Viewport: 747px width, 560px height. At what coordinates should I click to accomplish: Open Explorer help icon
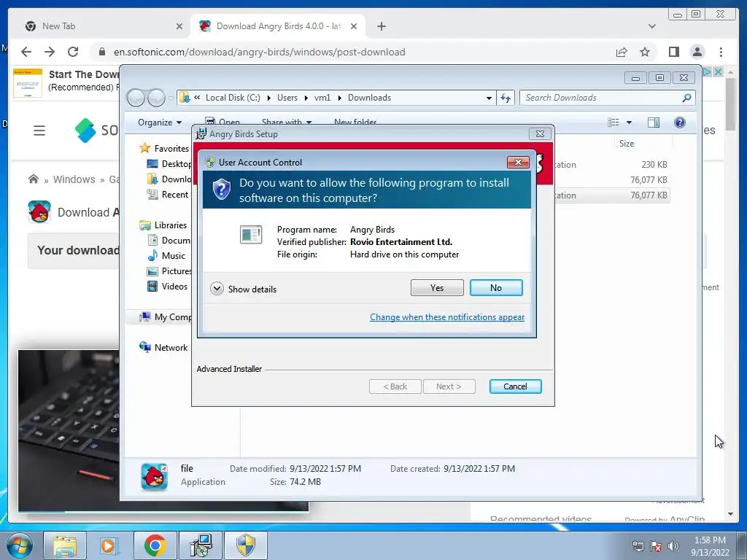[x=680, y=122]
